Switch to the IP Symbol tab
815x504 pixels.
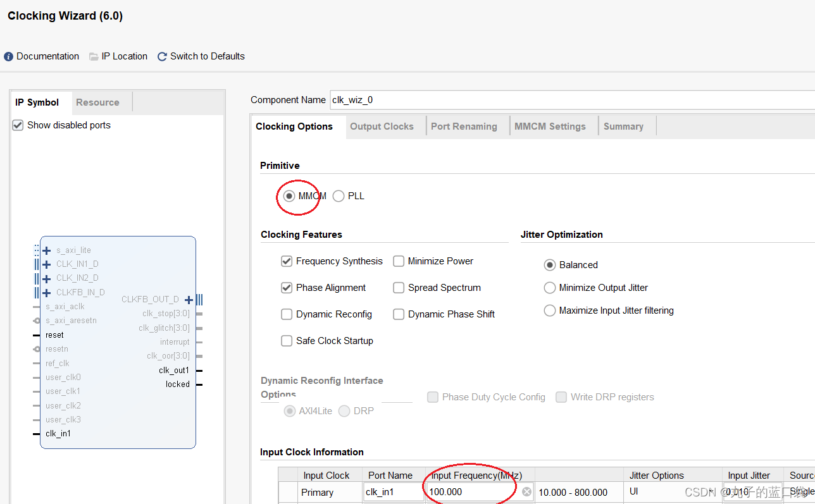(x=37, y=102)
